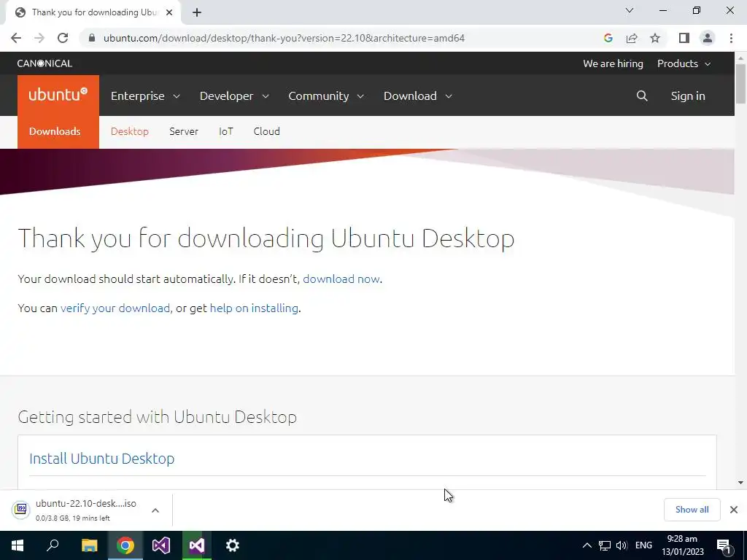
Task: Switch to the Cloud tab
Action: coord(266,131)
